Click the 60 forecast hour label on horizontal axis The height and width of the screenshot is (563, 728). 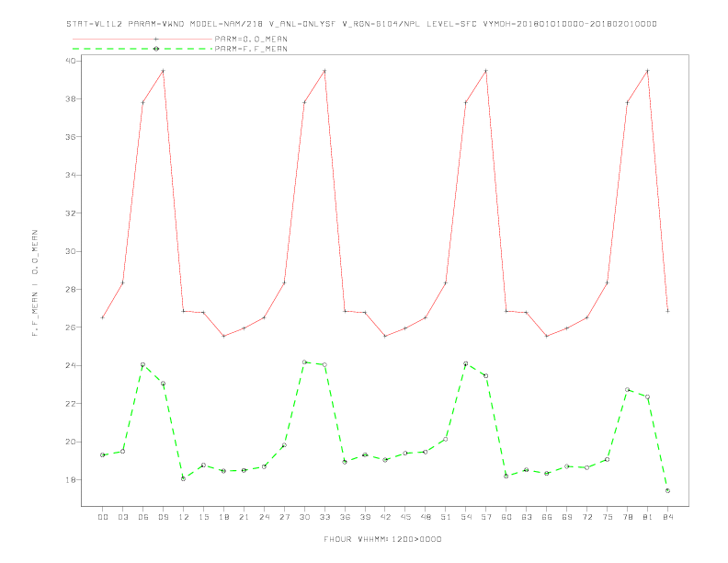(506, 517)
